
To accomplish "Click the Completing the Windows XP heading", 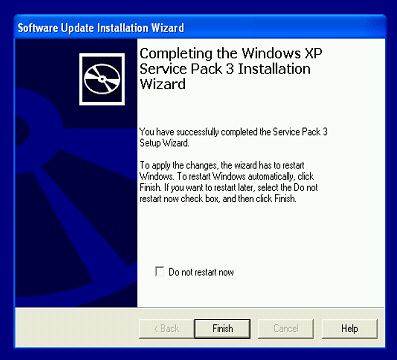I will click(x=231, y=68).
